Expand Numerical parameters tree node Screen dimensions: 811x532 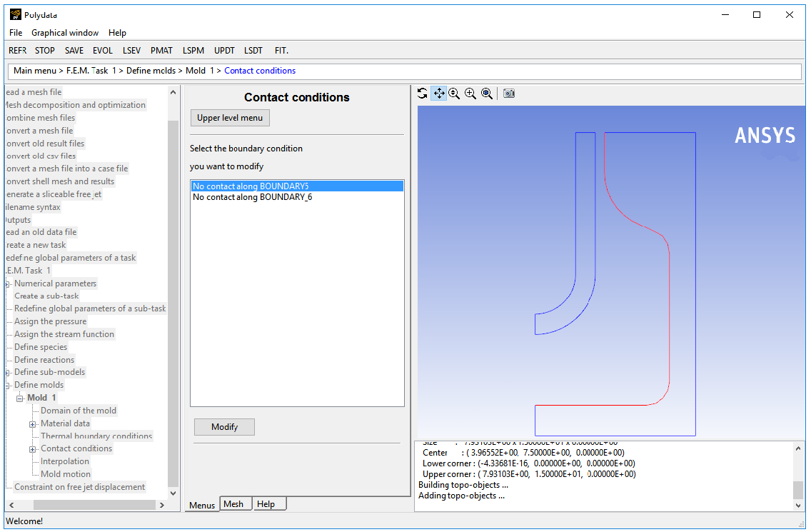(8, 283)
